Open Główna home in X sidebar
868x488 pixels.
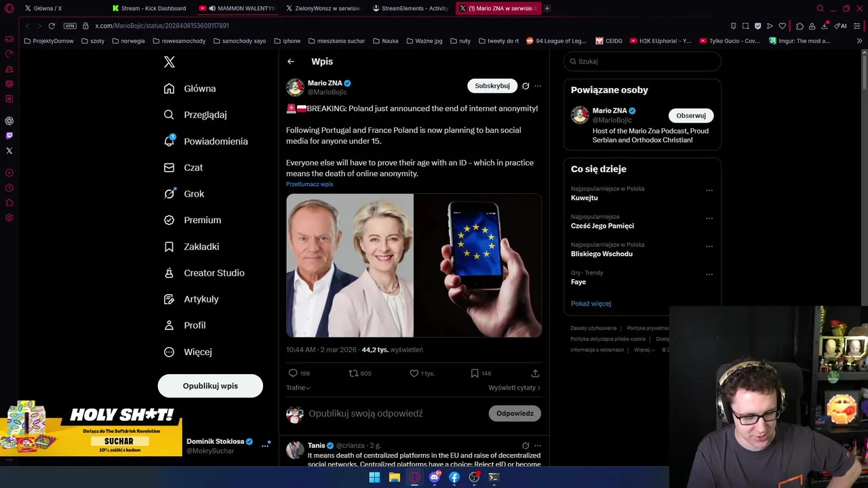190,89
